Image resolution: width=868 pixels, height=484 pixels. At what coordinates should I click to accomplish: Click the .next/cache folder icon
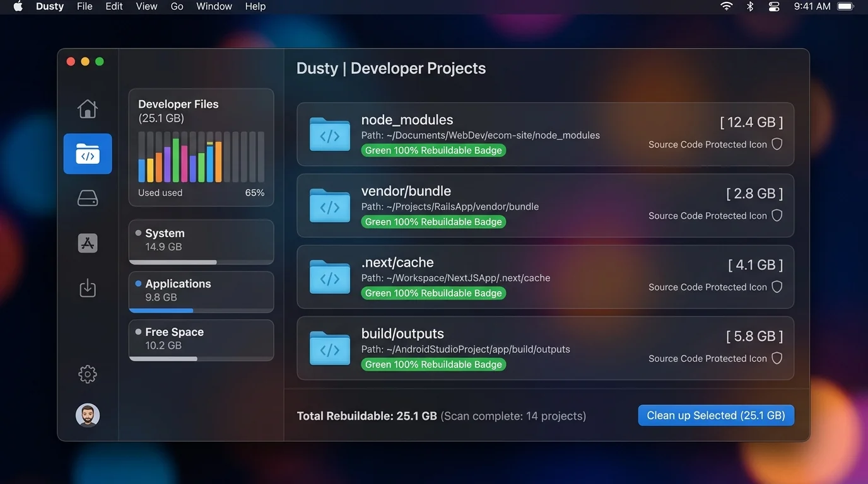point(330,277)
